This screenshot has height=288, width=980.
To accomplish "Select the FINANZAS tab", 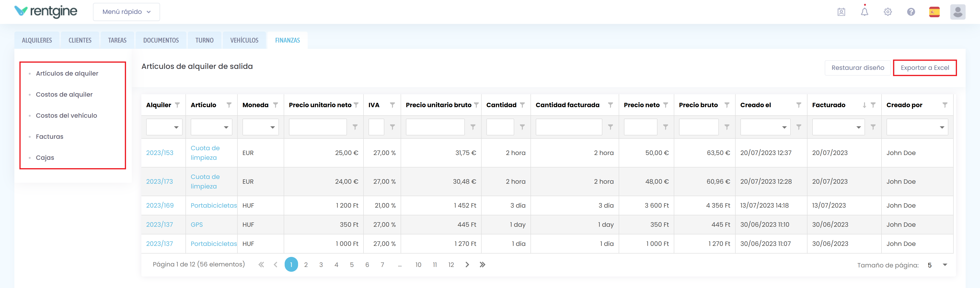I will [288, 40].
